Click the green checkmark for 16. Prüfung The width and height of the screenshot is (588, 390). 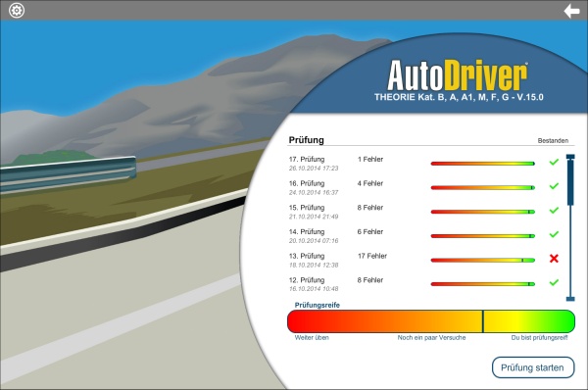[554, 186]
